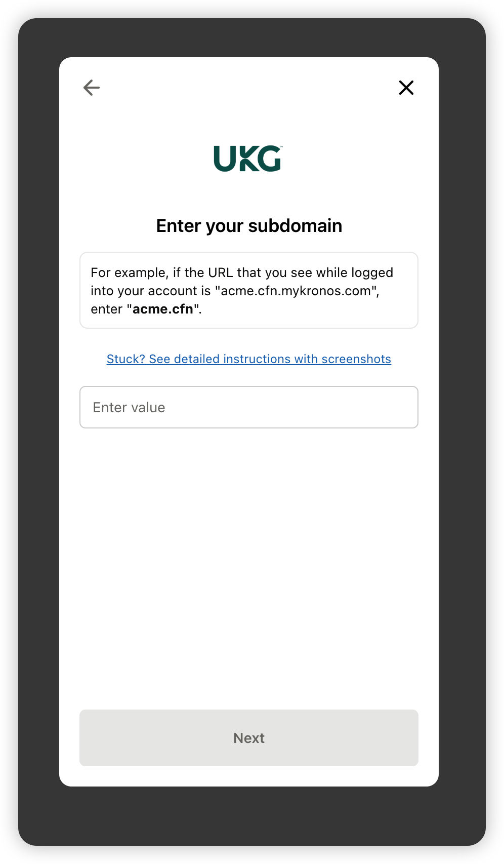Viewport: 504px width, 864px height.
Task: Click the "Enter your subdomain" heading
Action: [249, 226]
